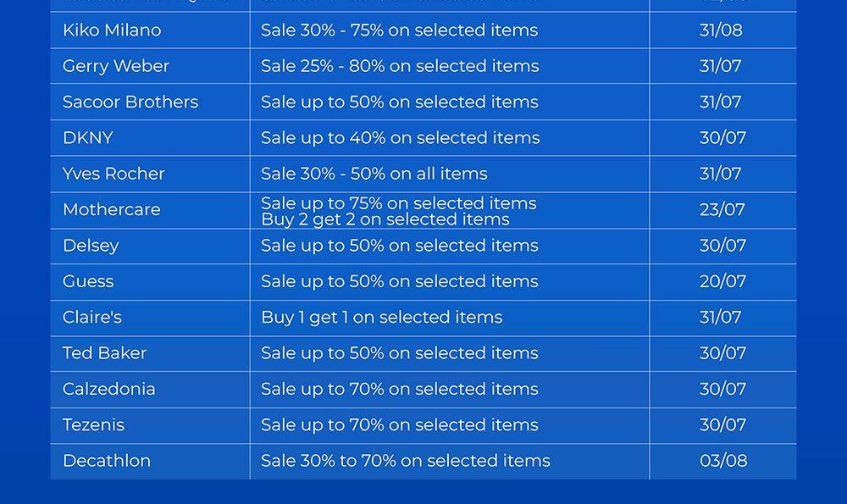Select the Gerry Weber store entry
Image resolution: width=847 pixels, height=504 pixels.
pyautogui.click(x=116, y=66)
